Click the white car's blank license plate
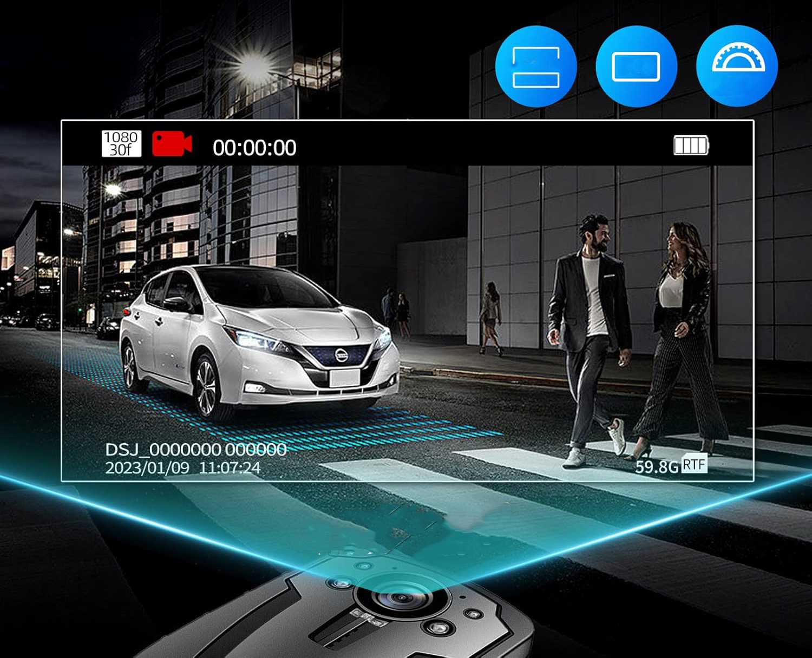The width and height of the screenshot is (812, 658). (344, 378)
